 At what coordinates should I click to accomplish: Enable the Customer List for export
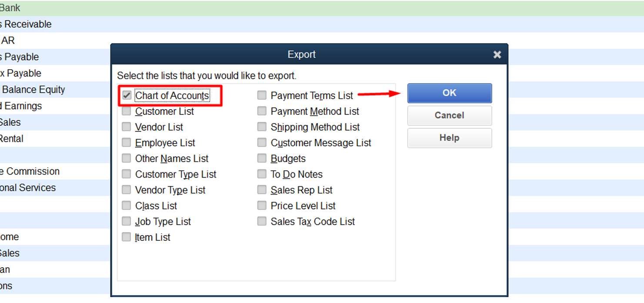(x=127, y=111)
